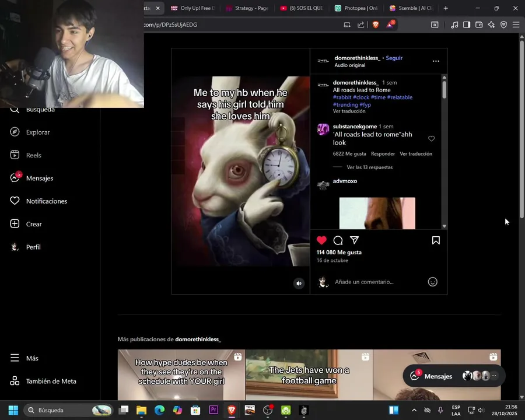Open Brave Rewards triangle icon
525x420 pixels.
(390, 24)
